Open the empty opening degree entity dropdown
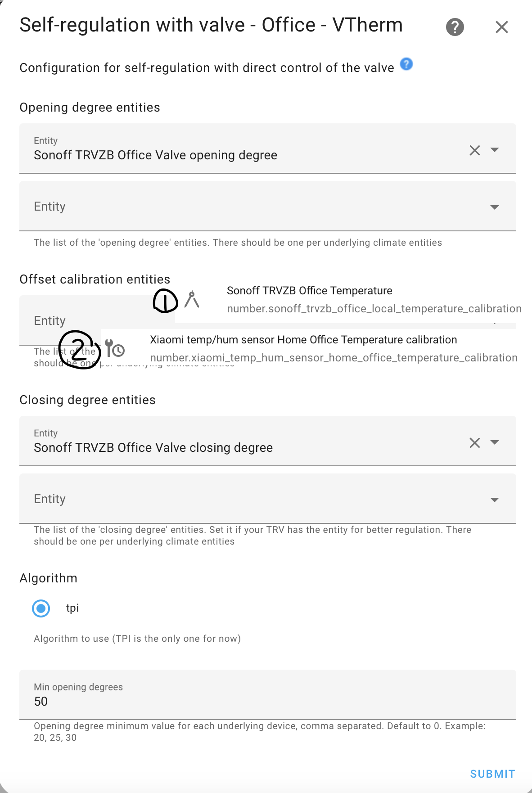The height and width of the screenshot is (793, 532). [495, 207]
